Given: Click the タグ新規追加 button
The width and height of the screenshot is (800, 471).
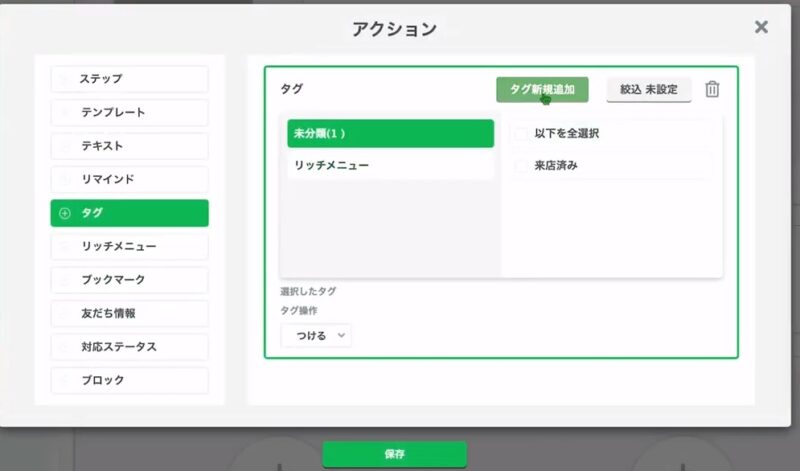Looking at the screenshot, I should click(x=542, y=90).
